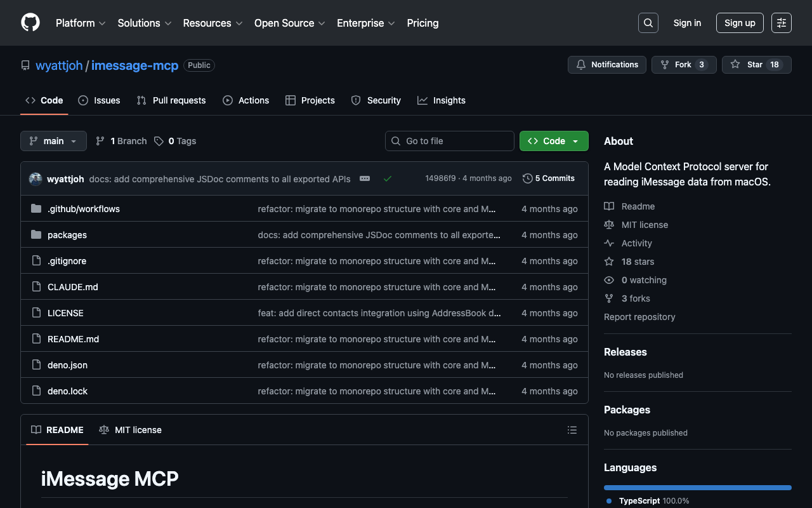Click the wyattjoh avatar in commit row
812x508 pixels.
(36, 179)
